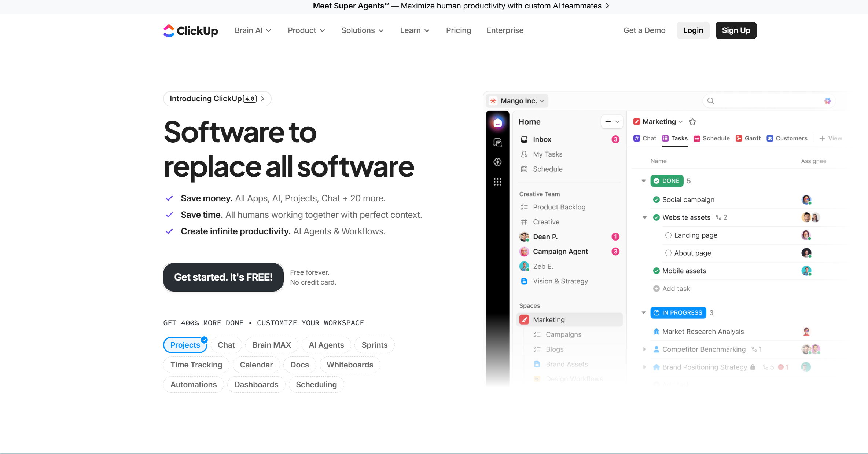Switch to the Gantt view tab
This screenshot has width=868, height=454.
pyautogui.click(x=748, y=139)
